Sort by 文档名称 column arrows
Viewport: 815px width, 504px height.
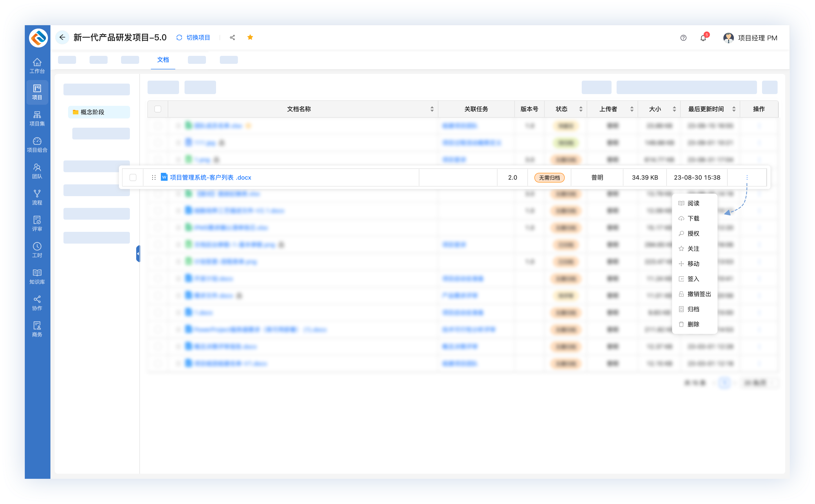pyautogui.click(x=432, y=109)
